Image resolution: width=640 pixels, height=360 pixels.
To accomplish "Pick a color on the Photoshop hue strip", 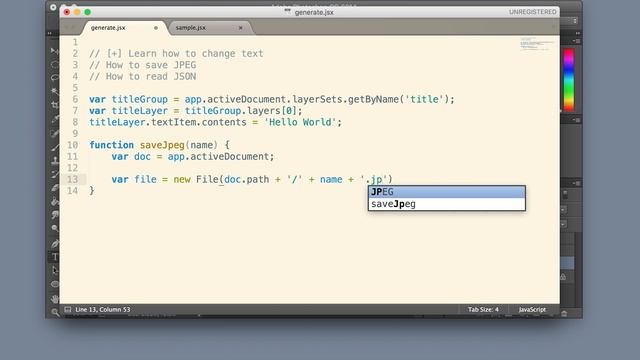I will click(569, 80).
